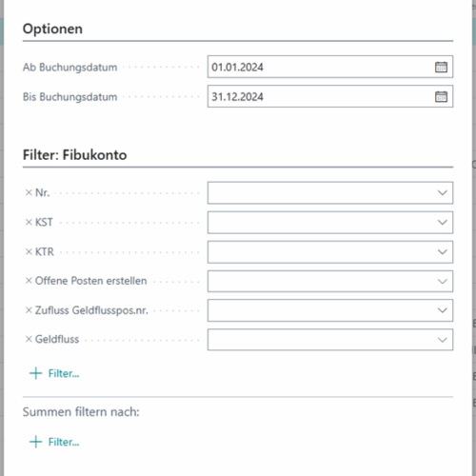The height and width of the screenshot is (476, 476).
Task: Add a filter under Summen filtern nach
Action: coord(54,442)
